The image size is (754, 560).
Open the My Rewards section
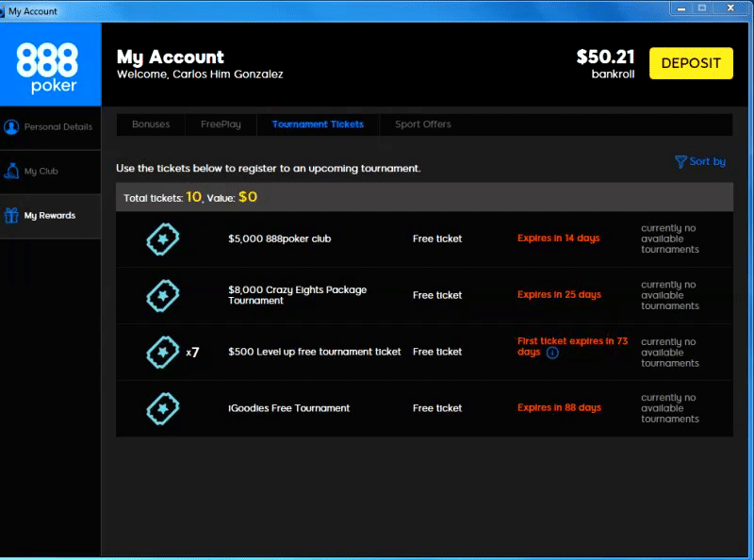click(51, 216)
